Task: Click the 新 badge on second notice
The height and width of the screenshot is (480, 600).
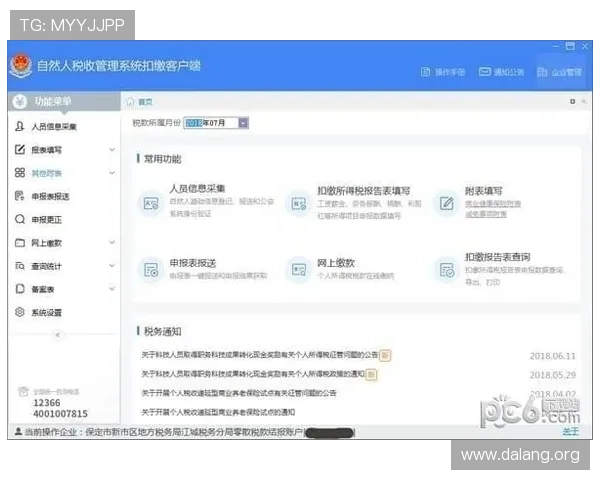Action: click(x=371, y=374)
